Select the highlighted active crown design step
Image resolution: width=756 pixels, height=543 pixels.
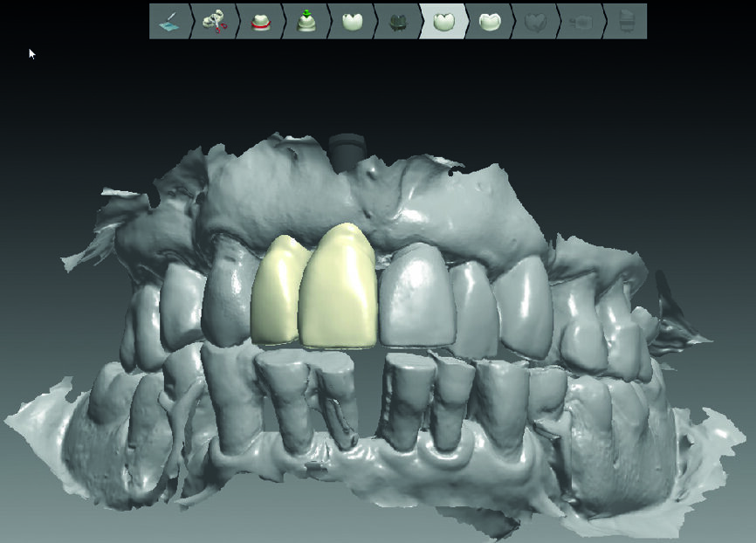coord(443,22)
